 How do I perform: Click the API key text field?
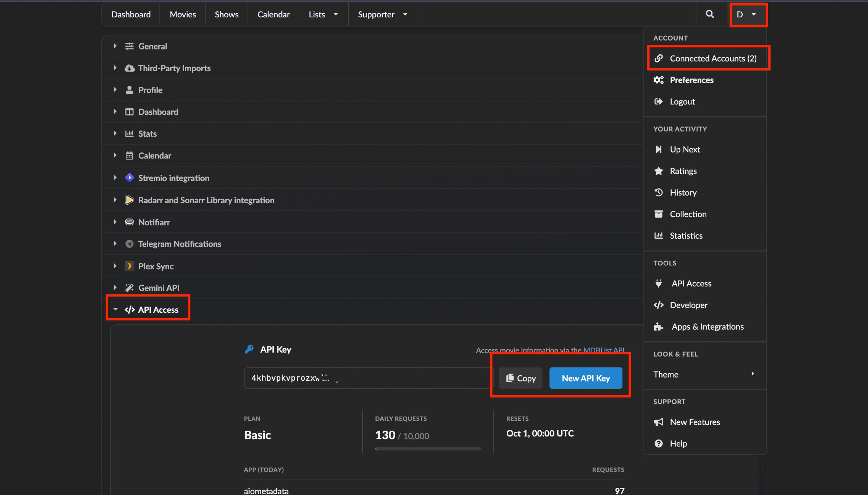369,378
